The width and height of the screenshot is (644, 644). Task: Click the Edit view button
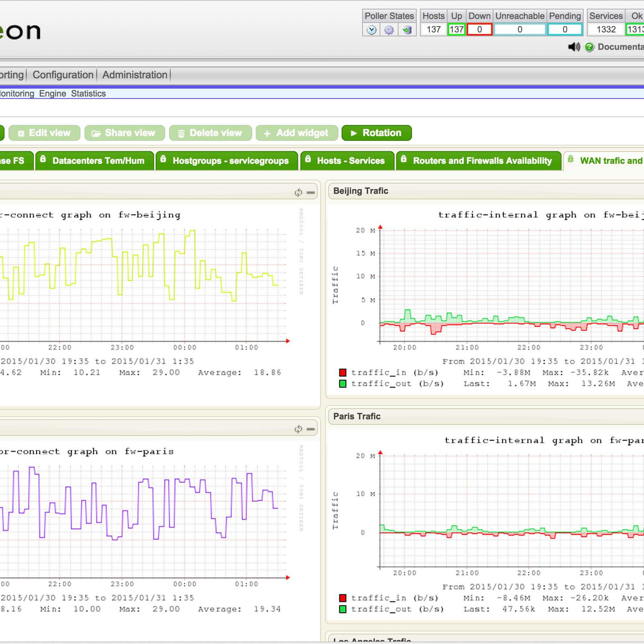click(x=44, y=133)
